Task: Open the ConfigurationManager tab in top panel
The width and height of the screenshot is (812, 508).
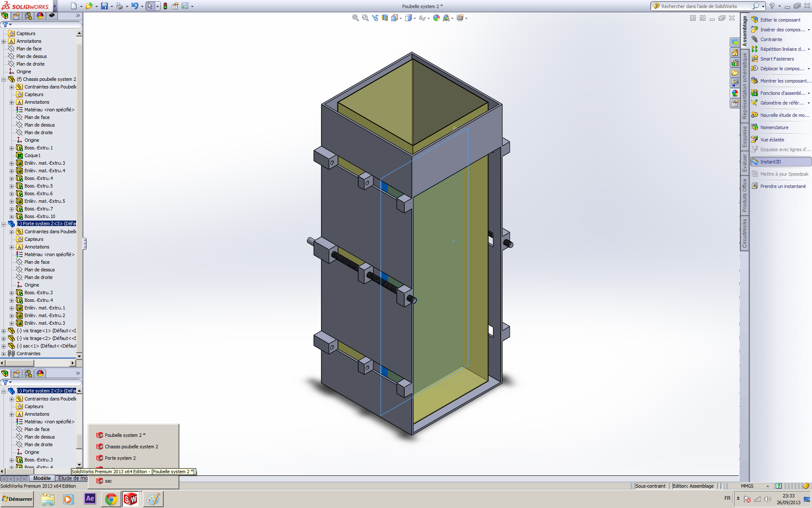Action: 28,16
